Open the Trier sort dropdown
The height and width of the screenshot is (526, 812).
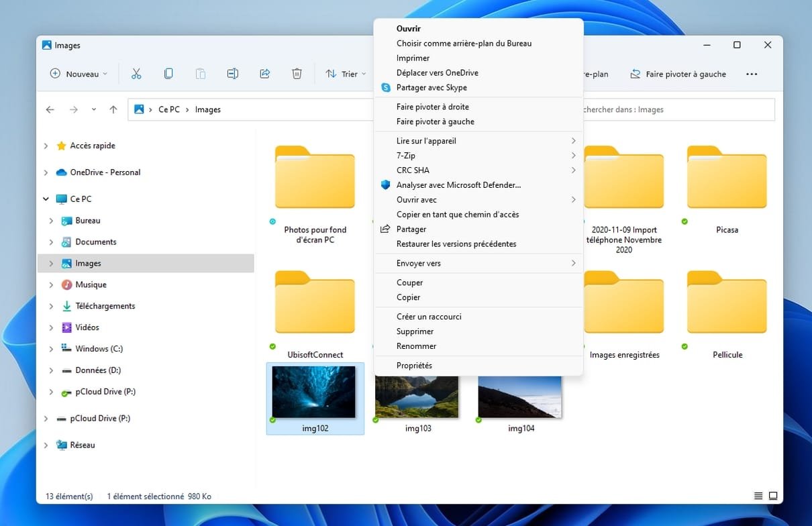pyautogui.click(x=346, y=74)
